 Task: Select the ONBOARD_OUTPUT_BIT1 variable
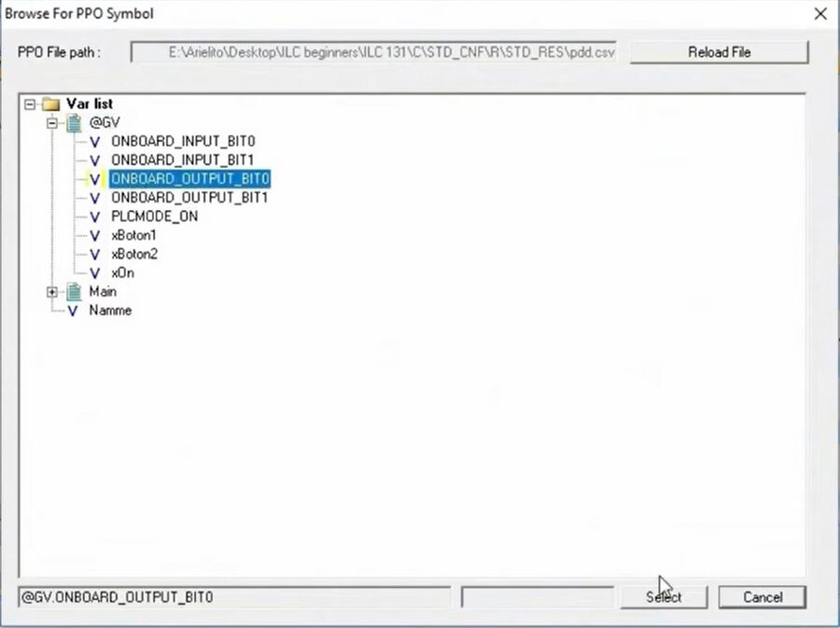[x=189, y=198]
